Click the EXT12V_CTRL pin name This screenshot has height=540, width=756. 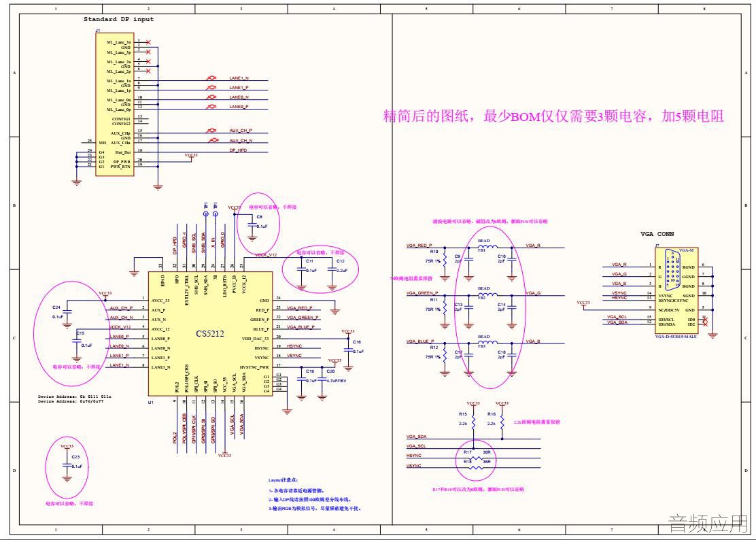pos(186,290)
